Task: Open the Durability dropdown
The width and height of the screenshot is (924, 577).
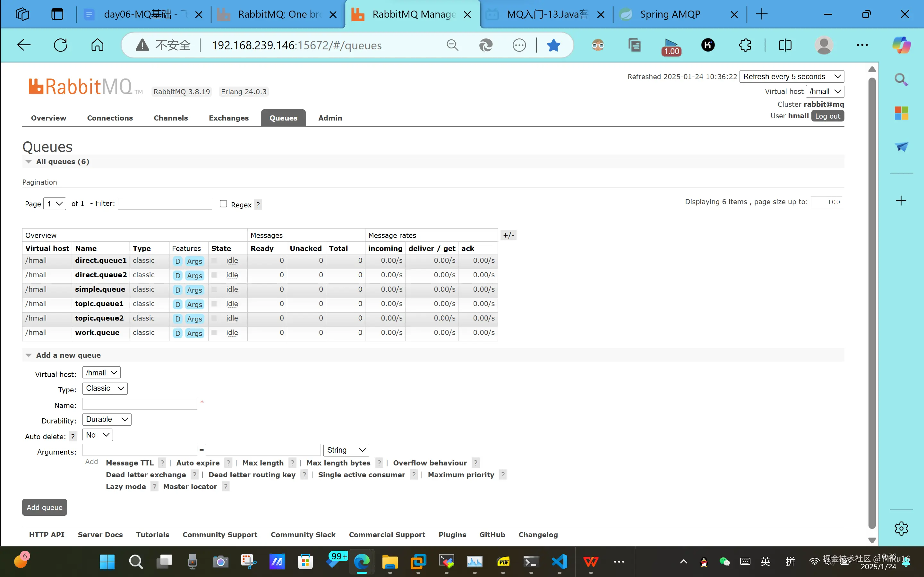Action: [x=107, y=419]
